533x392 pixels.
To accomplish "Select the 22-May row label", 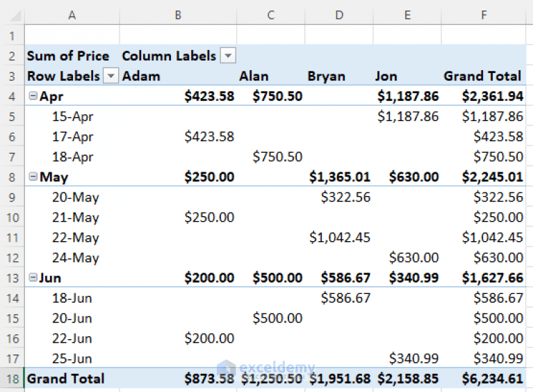I will (75, 238).
